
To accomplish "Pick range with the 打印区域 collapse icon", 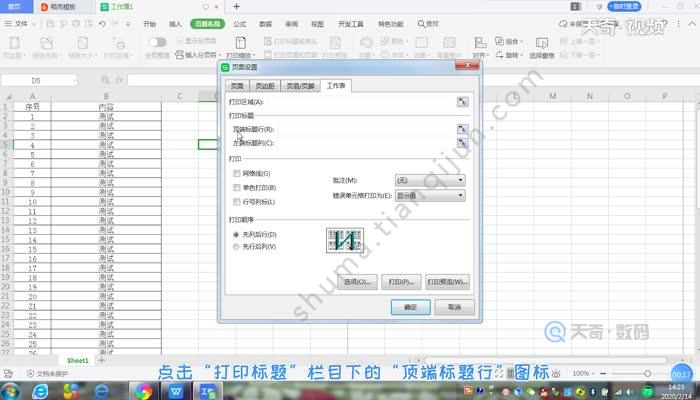I will point(462,102).
